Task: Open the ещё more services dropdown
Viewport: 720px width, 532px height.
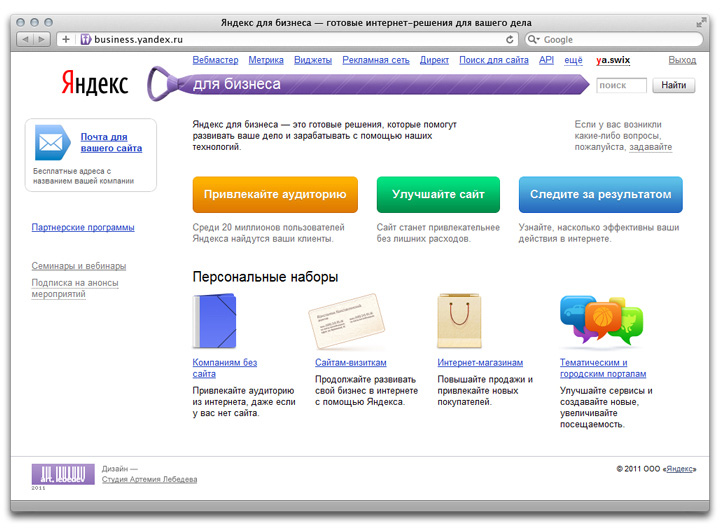Action: pyautogui.click(x=573, y=60)
